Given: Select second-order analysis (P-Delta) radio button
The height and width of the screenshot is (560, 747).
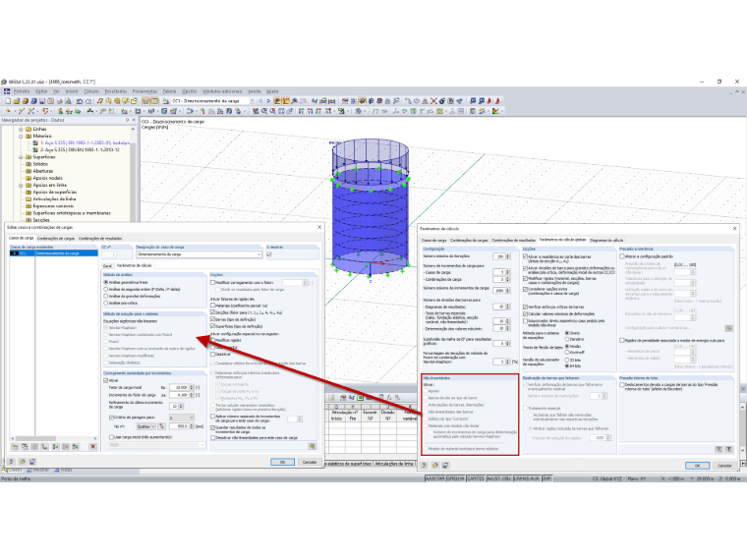Looking at the screenshot, I should [106, 289].
